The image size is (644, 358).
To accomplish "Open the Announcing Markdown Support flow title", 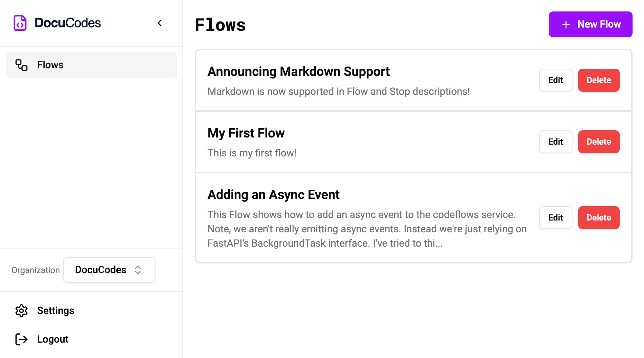I will (298, 72).
